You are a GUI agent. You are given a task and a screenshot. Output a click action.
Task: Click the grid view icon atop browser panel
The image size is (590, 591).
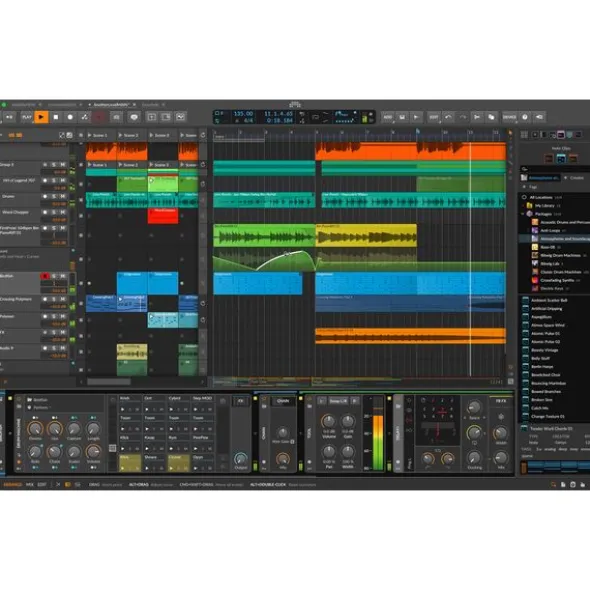point(524,135)
